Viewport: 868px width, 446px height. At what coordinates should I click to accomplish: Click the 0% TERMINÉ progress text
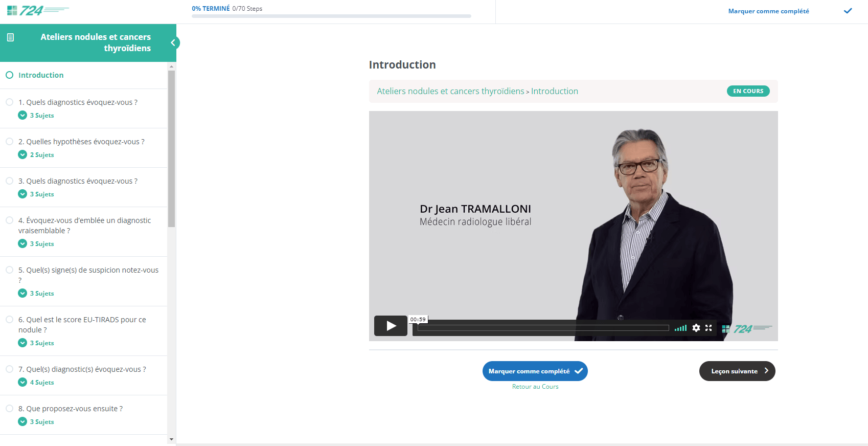click(x=211, y=9)
